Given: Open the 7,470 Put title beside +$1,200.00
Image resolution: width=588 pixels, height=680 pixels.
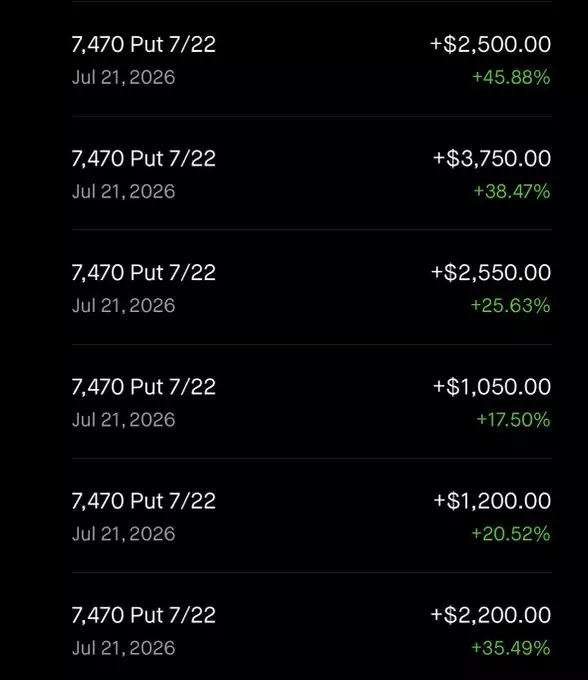Looking at the screenshot, I should (x=144, y=500).
